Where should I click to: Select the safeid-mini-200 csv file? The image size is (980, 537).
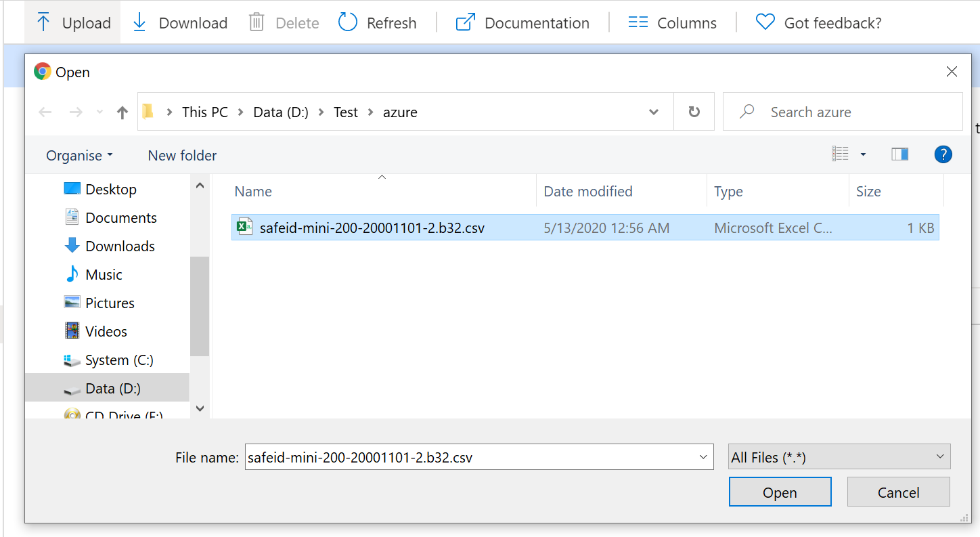coord(372,228)
